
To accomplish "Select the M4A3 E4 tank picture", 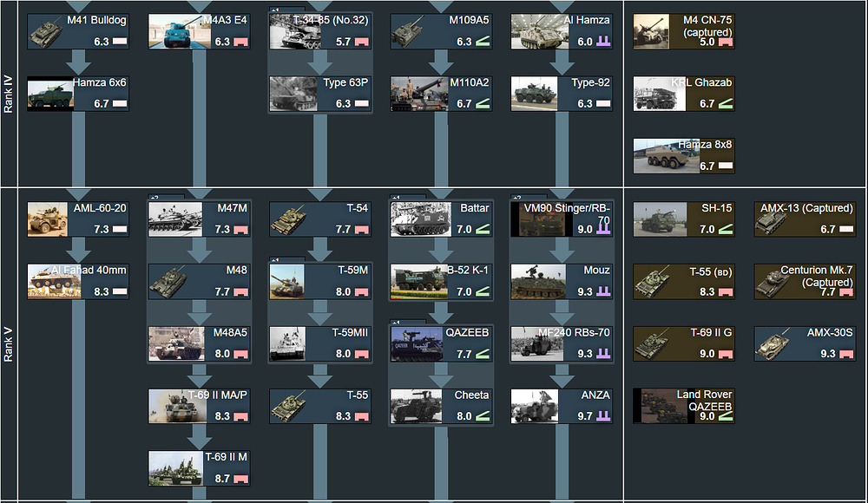I will click(x=174, y=32).
